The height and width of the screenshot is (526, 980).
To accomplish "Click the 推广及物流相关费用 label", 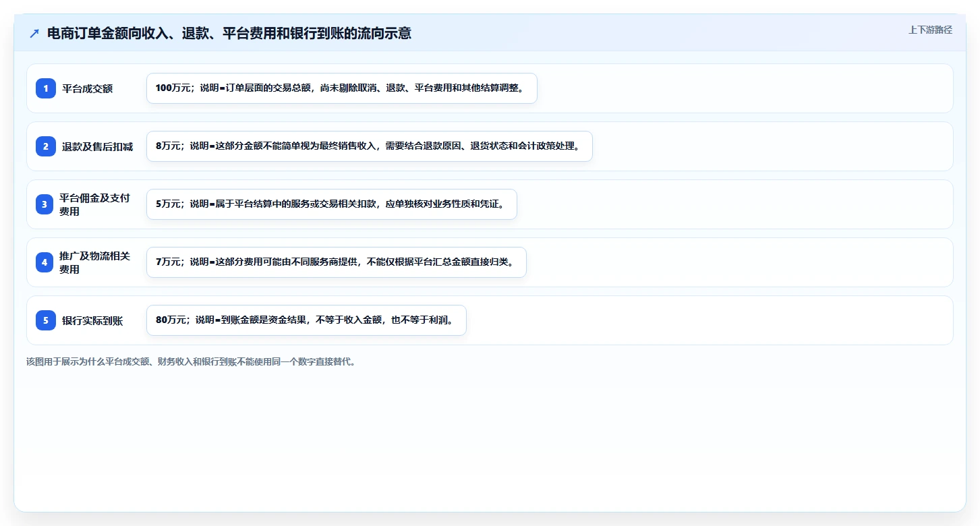I will tap(94, 262).
